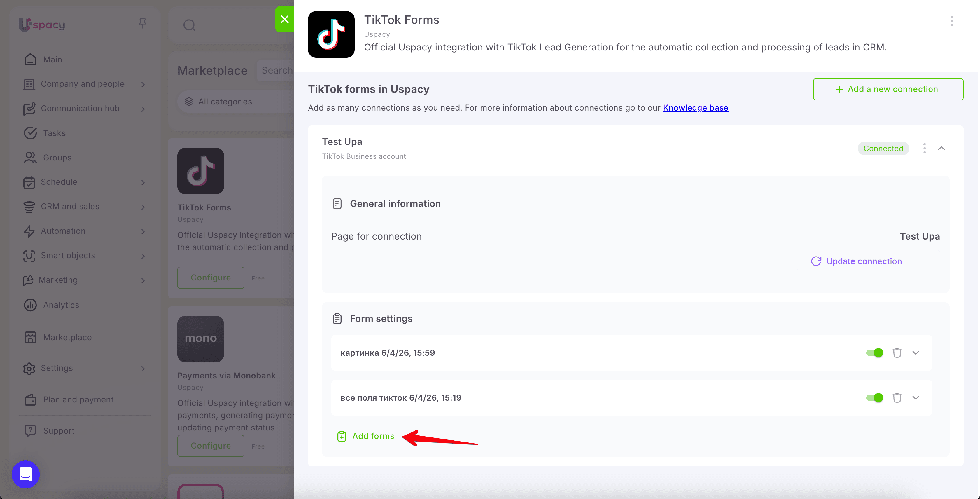The image size is (980, 499).
Task: Open the TikTok Forms marketplace card thumbnail
Action: pyautogui.click(x=200, y=171)
